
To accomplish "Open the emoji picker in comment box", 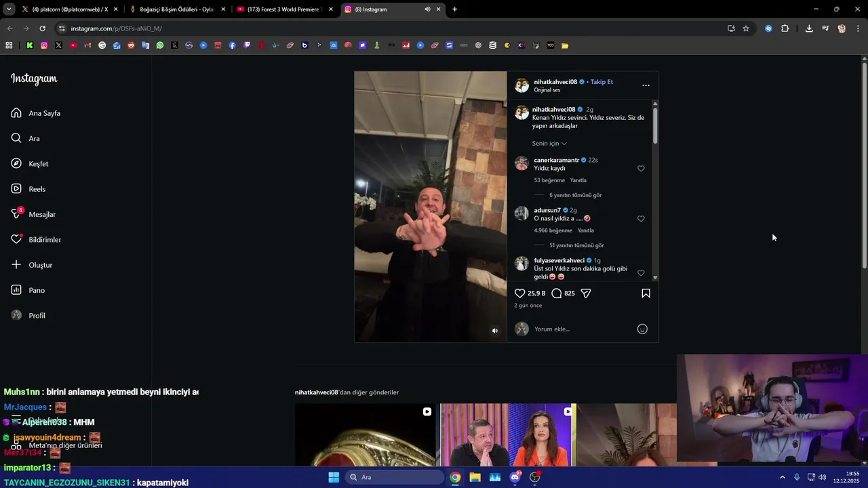I will pos(642,329).
